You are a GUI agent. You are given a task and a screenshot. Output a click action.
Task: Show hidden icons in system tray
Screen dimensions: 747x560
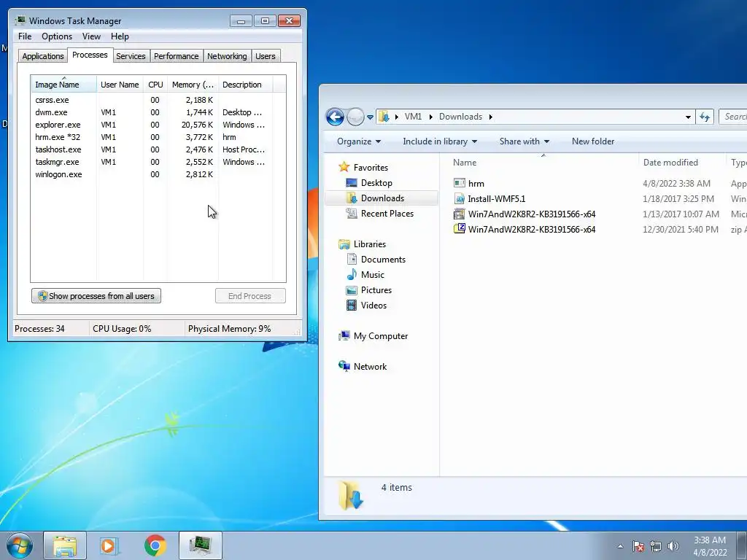[x=620, y=546]
